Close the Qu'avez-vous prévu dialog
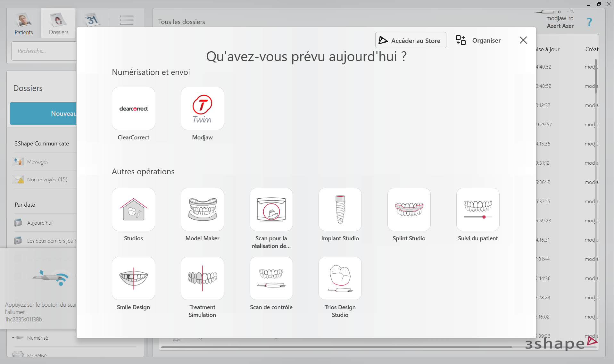This screenshot has width=614, height=364. click(523, 40)
